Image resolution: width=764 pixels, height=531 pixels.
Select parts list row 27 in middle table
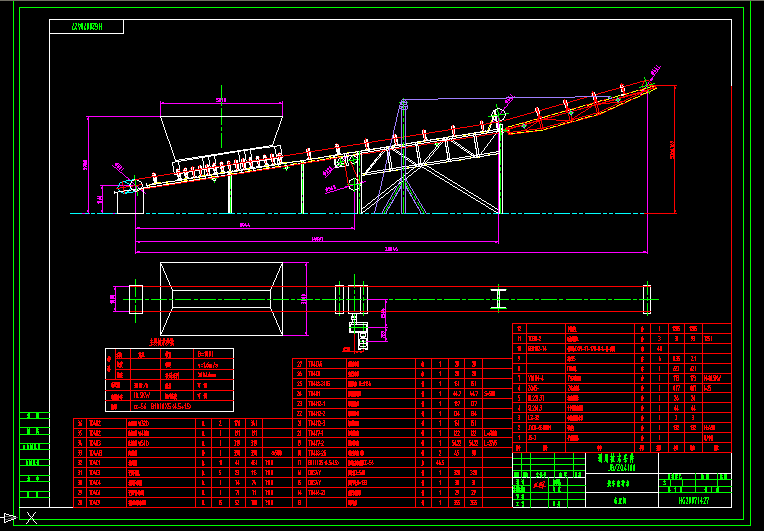tap(402, 363)
